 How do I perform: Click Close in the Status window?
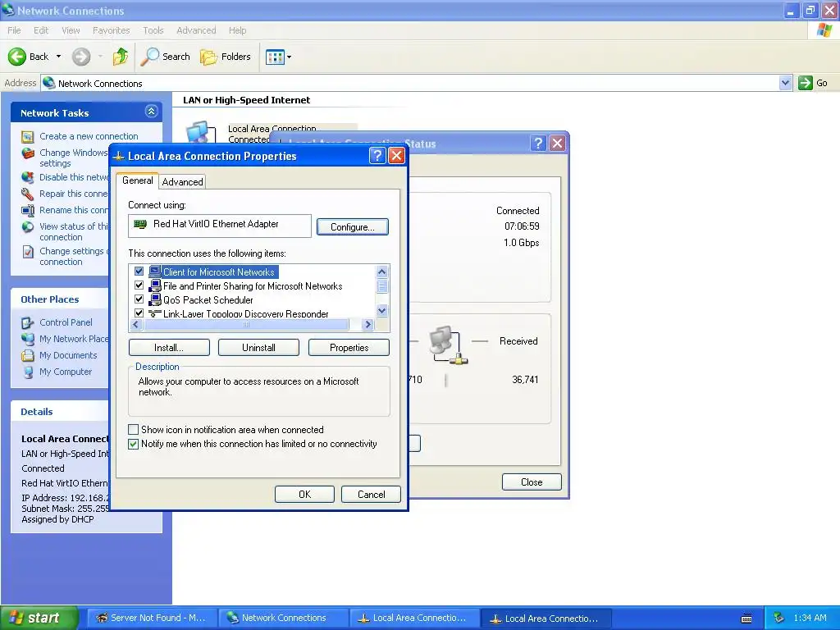532,482
